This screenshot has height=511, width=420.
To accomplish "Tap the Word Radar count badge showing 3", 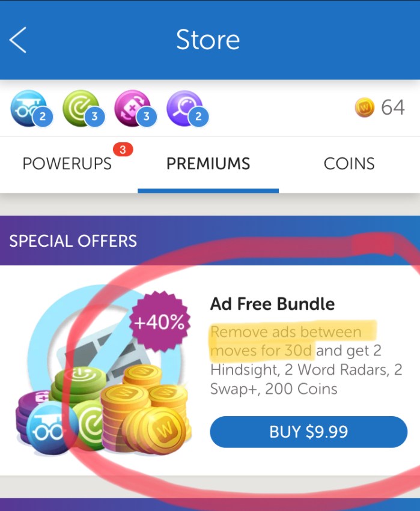I will click(x=94, y=116).
